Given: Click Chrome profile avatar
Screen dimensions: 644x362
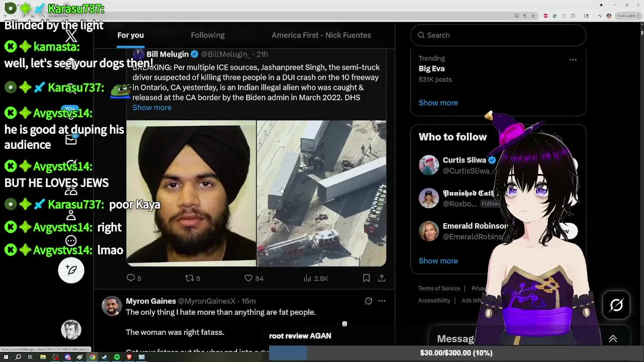Looking at the screenshot, I should [609, 16].
